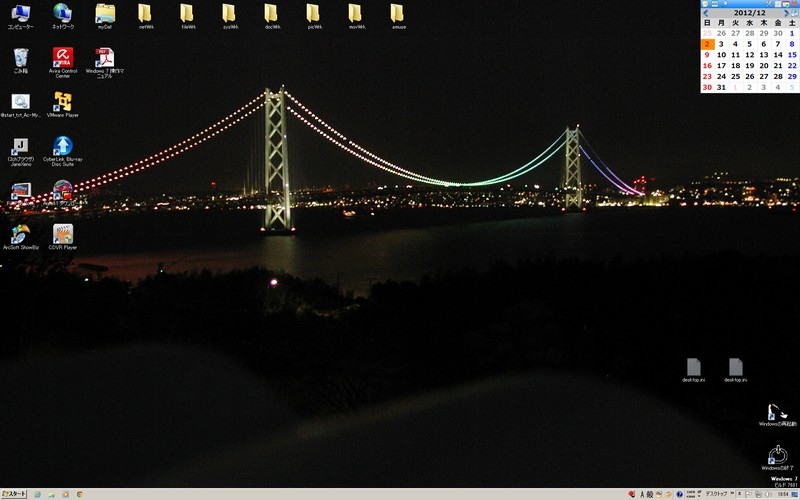Go to previous month in calendar
The image size is (800, 500).
707,11
